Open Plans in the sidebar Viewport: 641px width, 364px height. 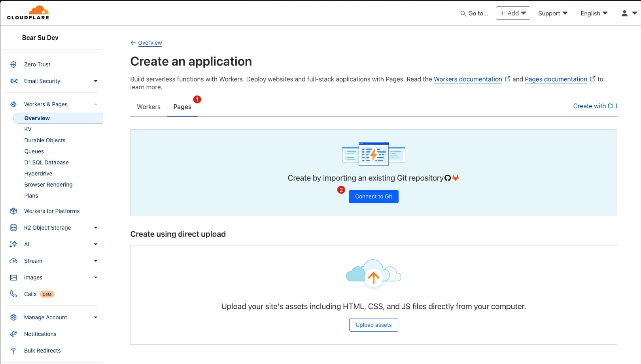coord(31,196)
